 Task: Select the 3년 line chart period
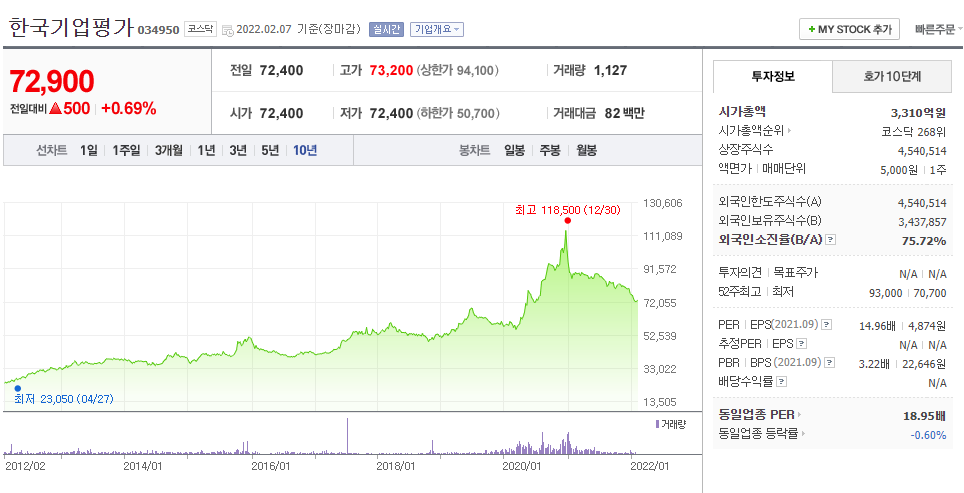click(238, 150)
